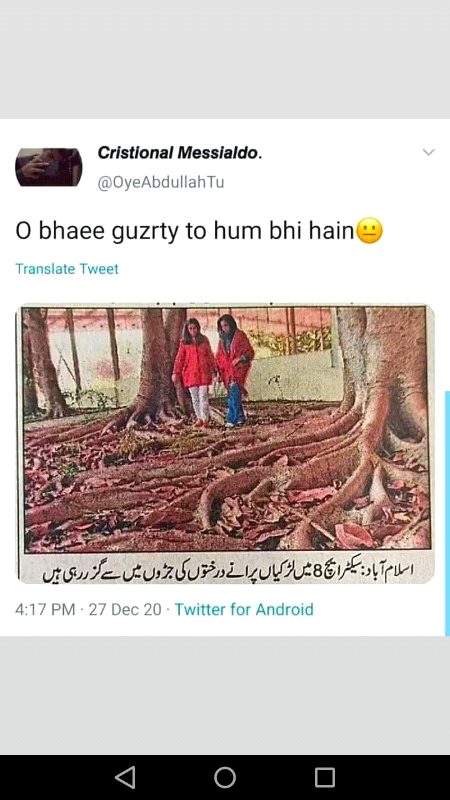Click the black Android navigation bar
The image size is (450, 800).
pyautogui.click(x=225, y=778)
